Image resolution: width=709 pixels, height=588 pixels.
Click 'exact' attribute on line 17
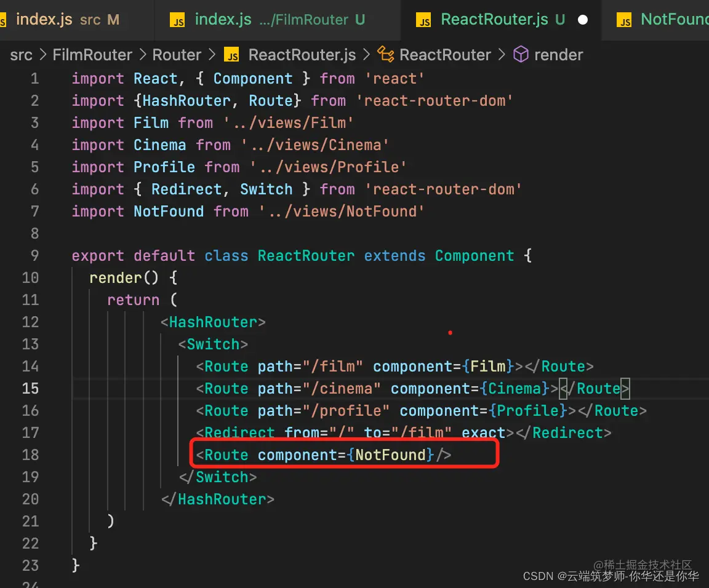click(x=483, y=433)
